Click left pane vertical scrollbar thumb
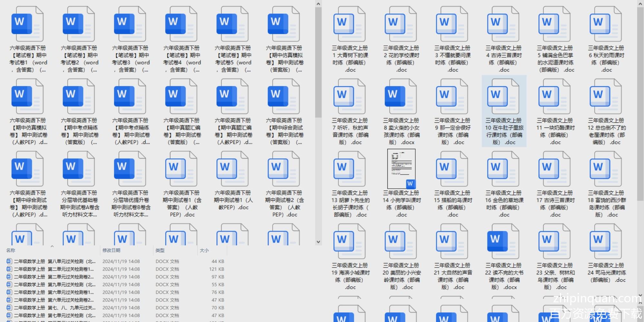This screenshot has height=322, width=644. click(318, 61)
